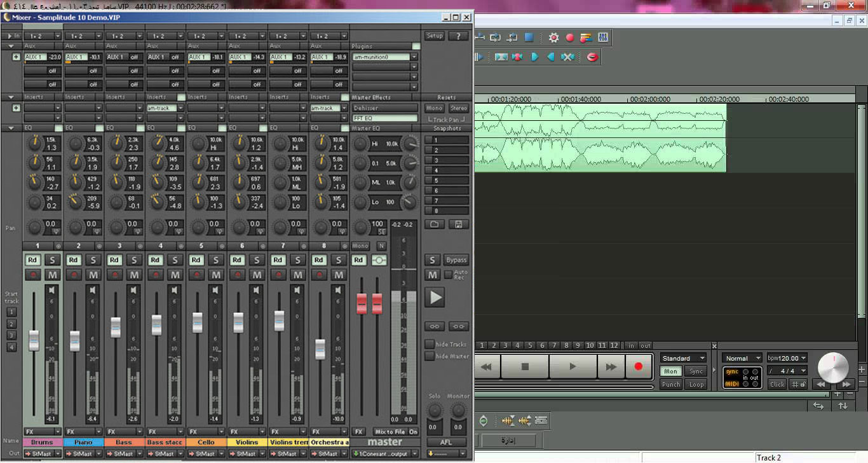Screen dimensions: 868x463
Task: Click the inward arrows range icon in second toolbar
Action: click(x=501, y=57)
